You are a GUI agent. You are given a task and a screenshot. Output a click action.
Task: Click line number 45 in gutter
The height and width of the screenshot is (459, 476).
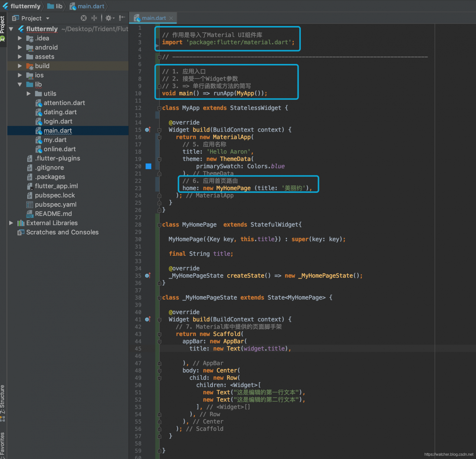[138, 349]
